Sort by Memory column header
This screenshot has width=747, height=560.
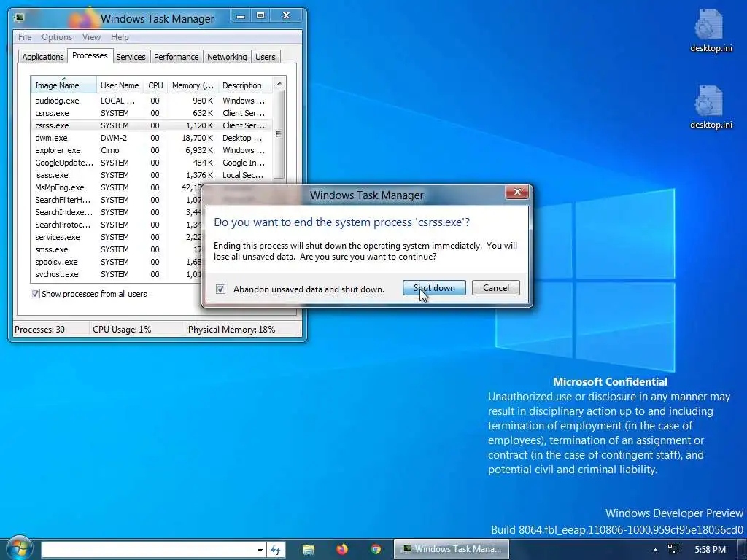[x=193, y=85]
